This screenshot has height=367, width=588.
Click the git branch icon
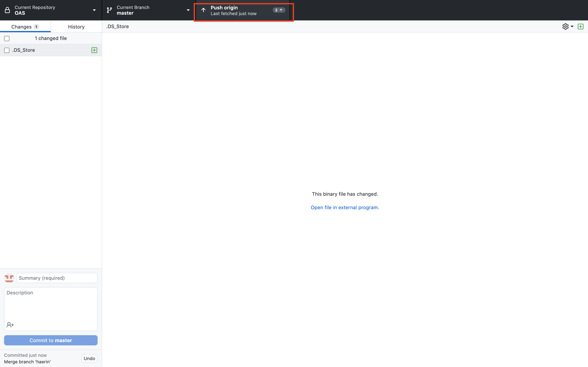[x=109, y=10]
